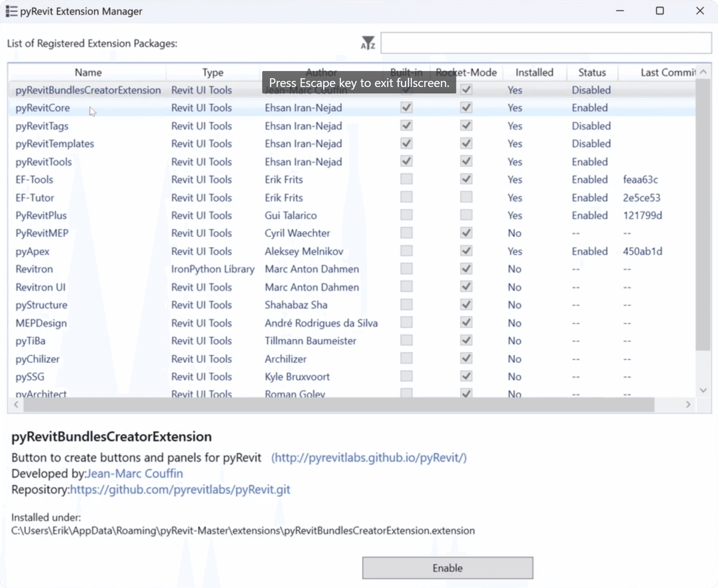Click author André Rodrigues da Silva
Screen dimensions: 718x588
tap(321, 323)
